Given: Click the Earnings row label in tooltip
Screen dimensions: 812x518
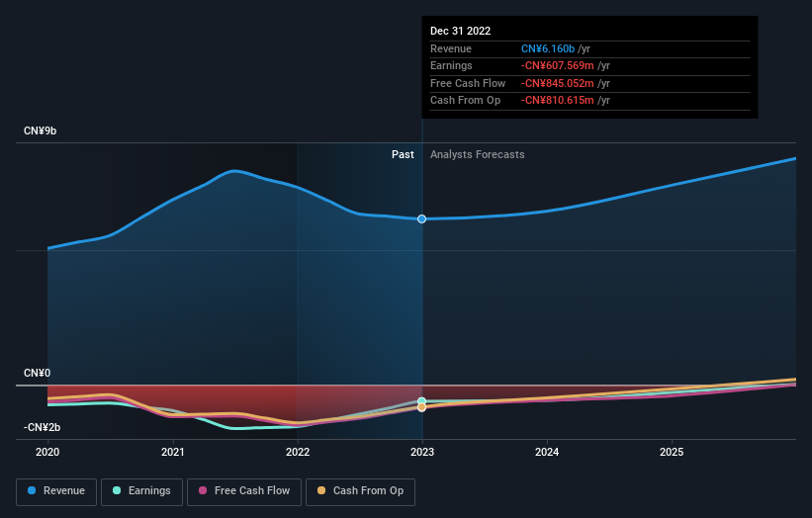Looking at the screenshot, I should click(452, 65).
